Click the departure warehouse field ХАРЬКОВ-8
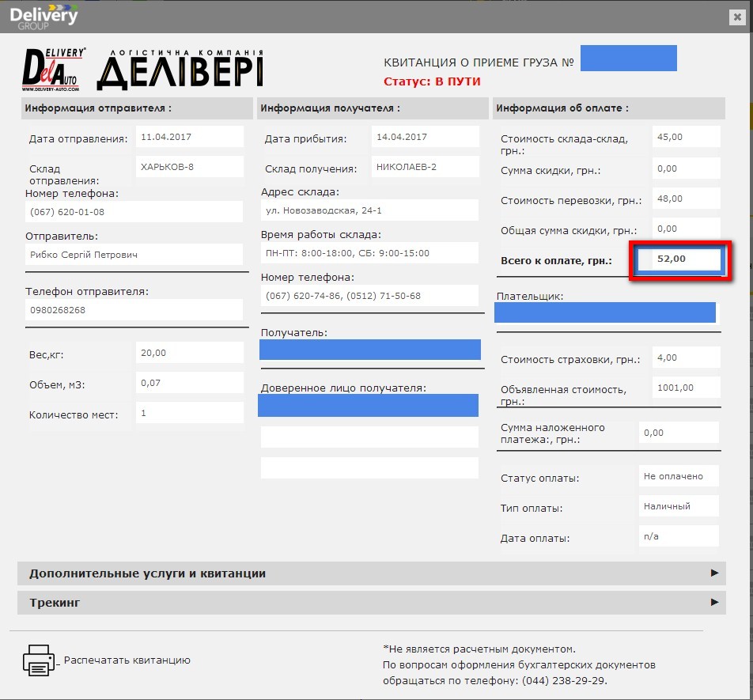The height and width of the screenshot is (700, 753). [190, 167]
